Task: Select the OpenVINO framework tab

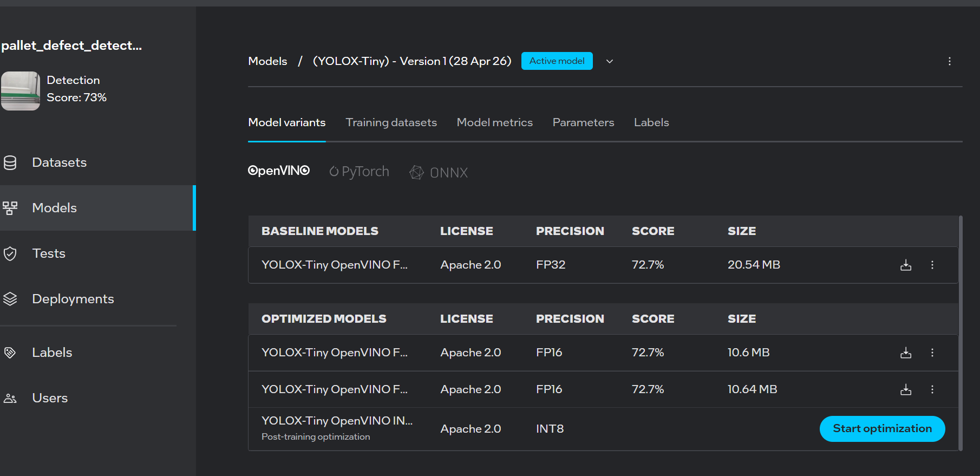Action: point(279,171)
